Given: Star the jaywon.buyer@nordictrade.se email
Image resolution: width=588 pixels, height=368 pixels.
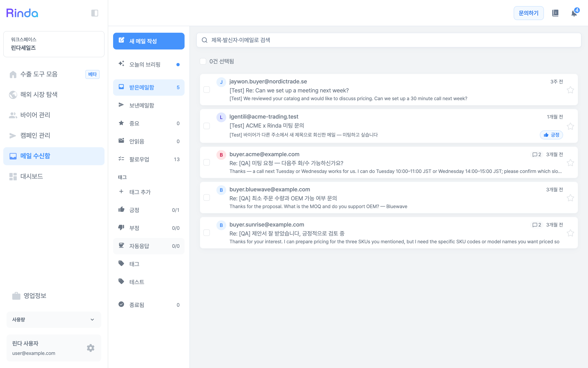Looking at the screenshot, I should tap(570, 90).
